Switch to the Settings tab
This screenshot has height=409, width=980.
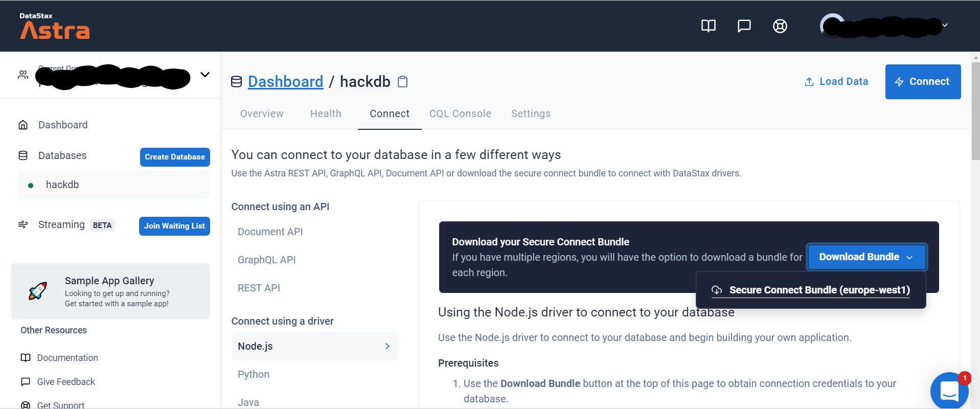coord(531,113)
